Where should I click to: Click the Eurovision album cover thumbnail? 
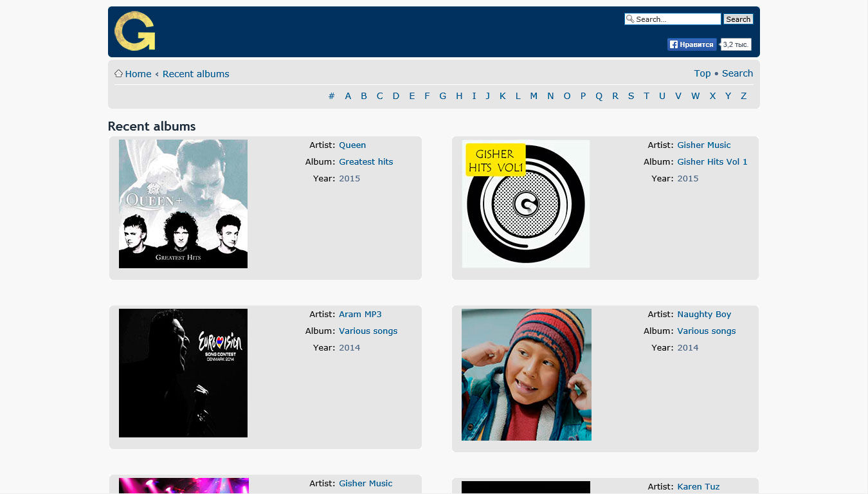tap(183, 373)
